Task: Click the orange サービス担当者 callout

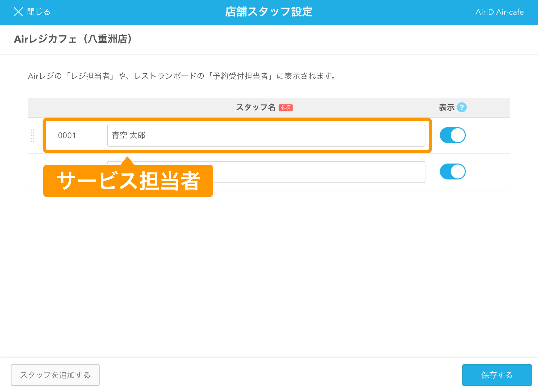Action: [128, 181]
